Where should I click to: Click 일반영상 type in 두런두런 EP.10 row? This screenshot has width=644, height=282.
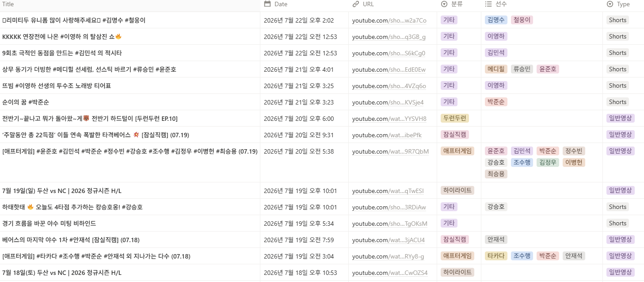(621, 118)
